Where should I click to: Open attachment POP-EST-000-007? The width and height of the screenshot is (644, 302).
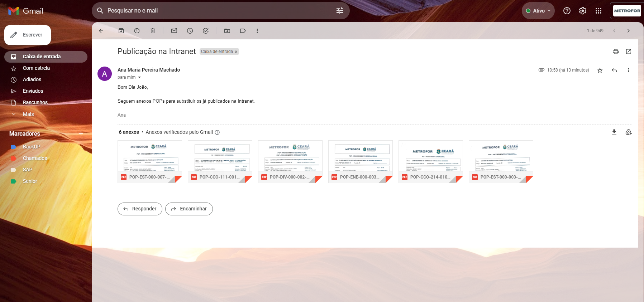click(150, 162)
